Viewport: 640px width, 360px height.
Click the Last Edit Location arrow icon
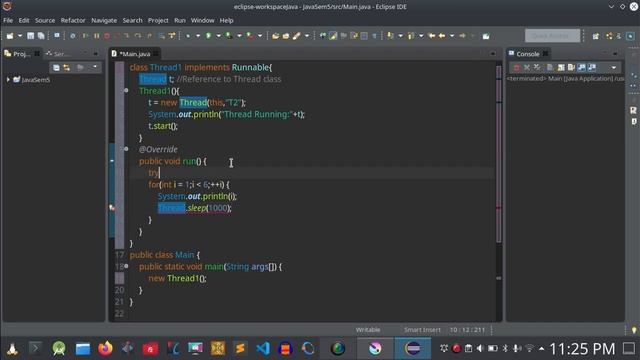coord(431,36)
